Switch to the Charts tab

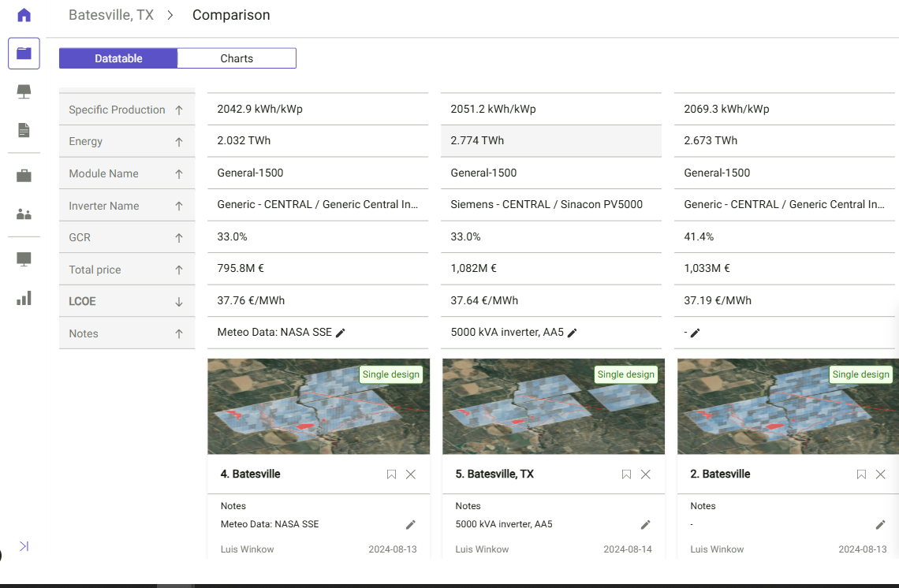237,58
